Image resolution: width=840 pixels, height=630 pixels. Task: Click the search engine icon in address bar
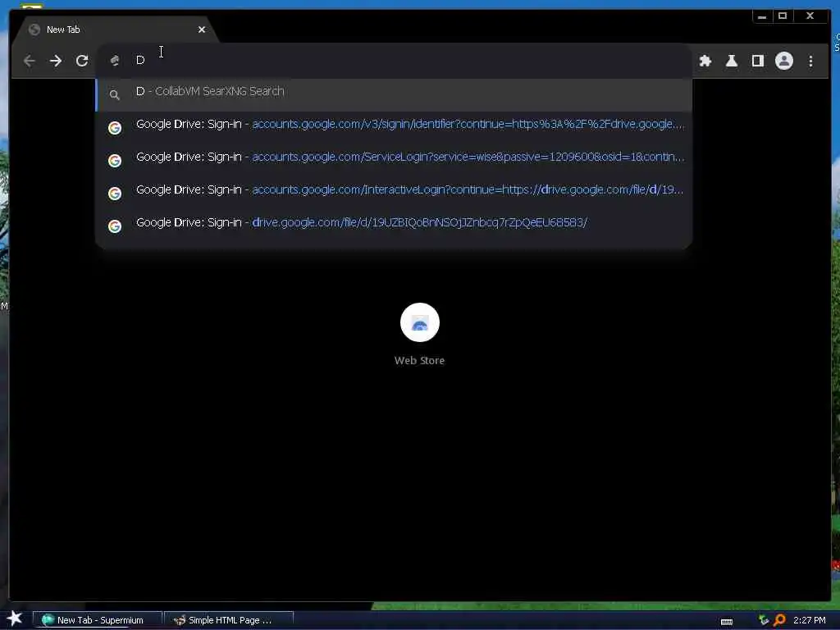(115, 61)
